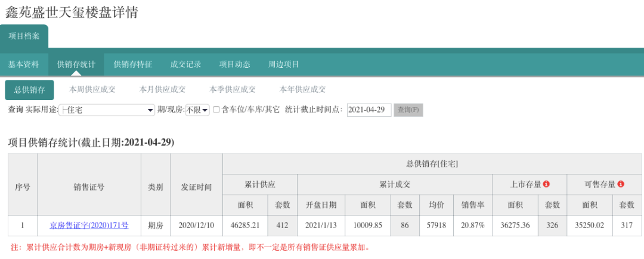The width and height of the screenshot is (644, 259).
Task: Click the 查询(F) button
Action: (x=408, y=110)
